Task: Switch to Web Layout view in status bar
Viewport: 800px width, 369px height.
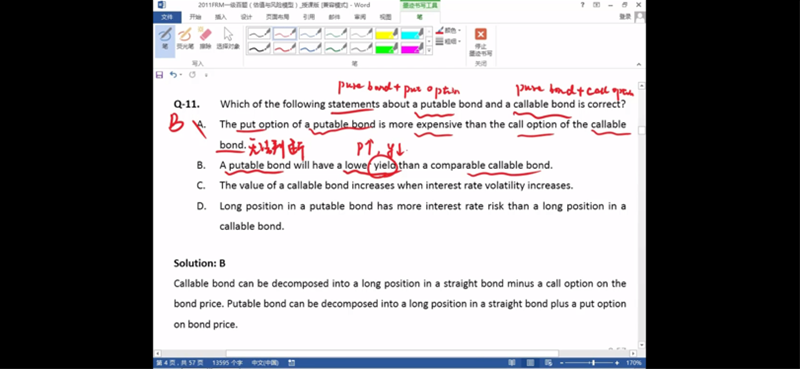Action: tap(549, 362)
